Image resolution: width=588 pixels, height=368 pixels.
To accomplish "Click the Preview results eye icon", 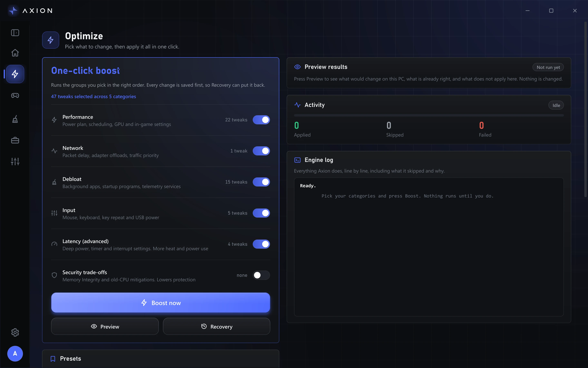I will (297, 67).
